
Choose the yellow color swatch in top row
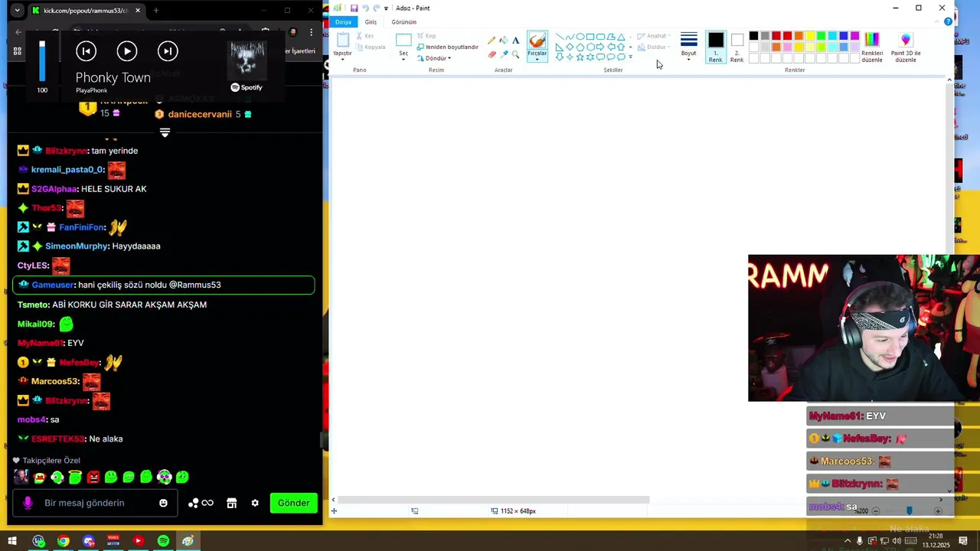(810, 36)
